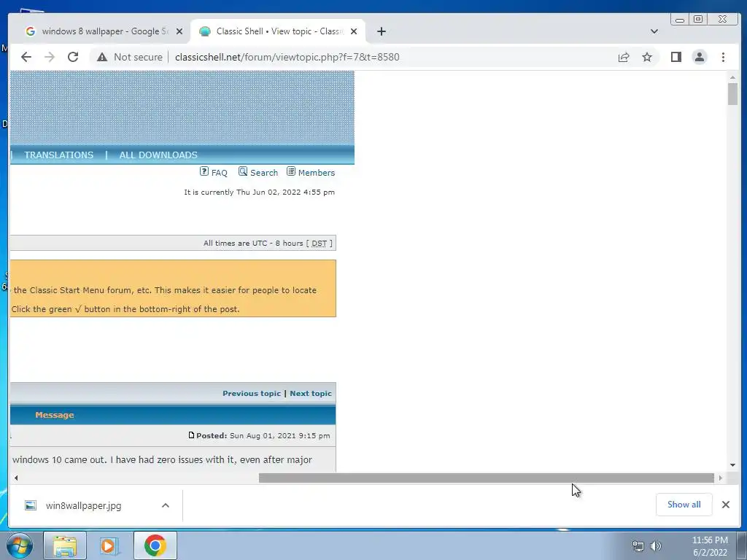Click the horizontal scrollbar left arrow
This screenshot has width=747, height=560.
click(16, 478)
